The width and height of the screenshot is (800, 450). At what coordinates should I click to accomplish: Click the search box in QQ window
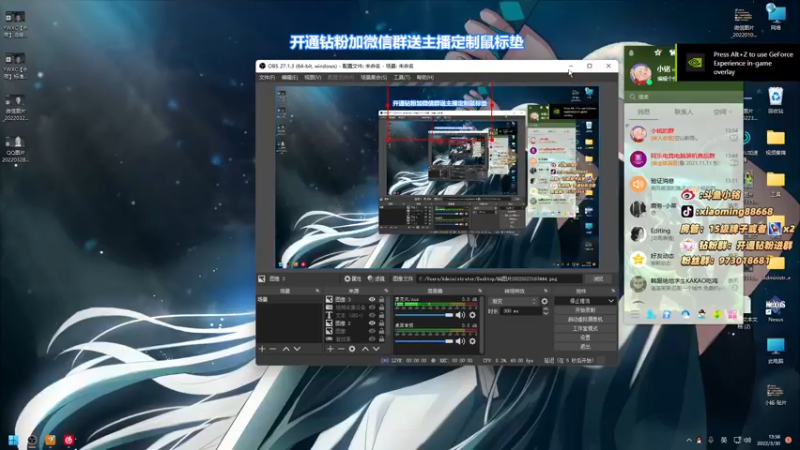coord(684,96)
